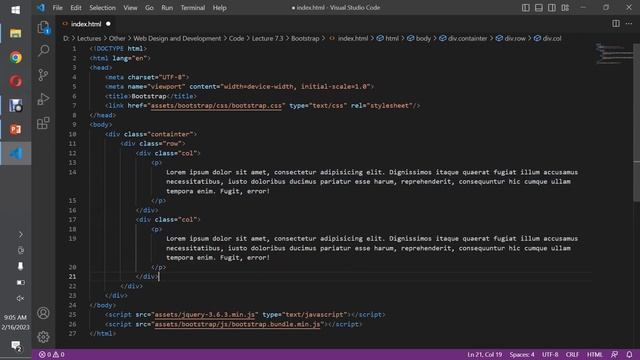Screen dimensions: 640x360
Task: Open Google Chrome from taskbar
Action: tap(16, 58)
